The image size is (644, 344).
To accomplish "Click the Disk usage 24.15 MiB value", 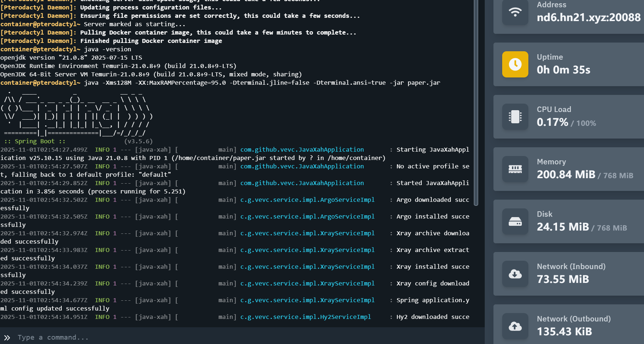I will (x=563, y=227).
